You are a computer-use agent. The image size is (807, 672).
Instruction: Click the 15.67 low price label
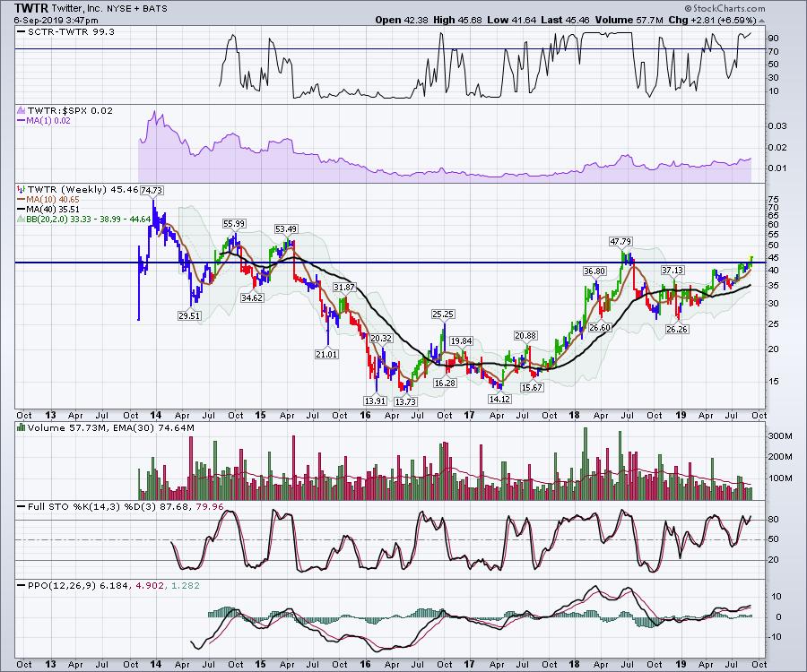[x=532, y=387]
